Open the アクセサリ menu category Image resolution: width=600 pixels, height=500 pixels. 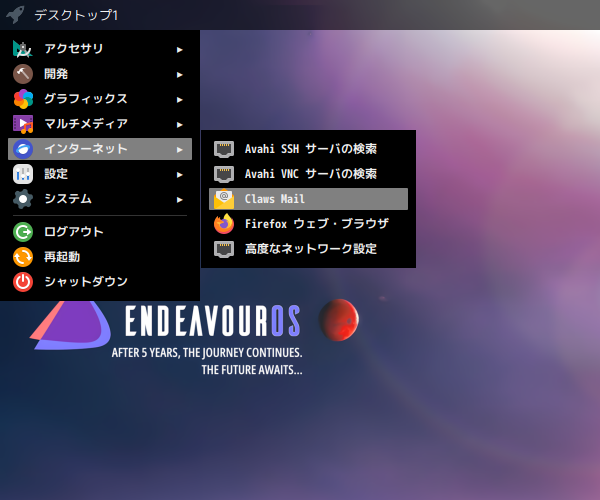pos(100,49)
